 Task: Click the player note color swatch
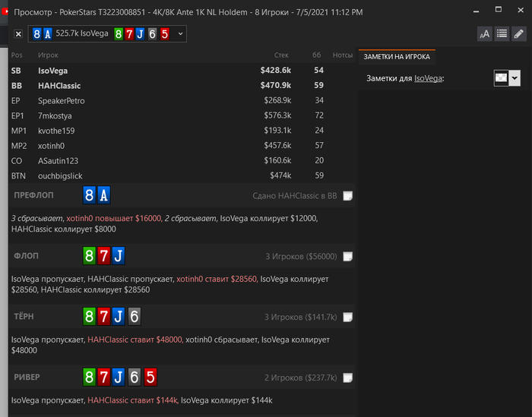(501, 78)
